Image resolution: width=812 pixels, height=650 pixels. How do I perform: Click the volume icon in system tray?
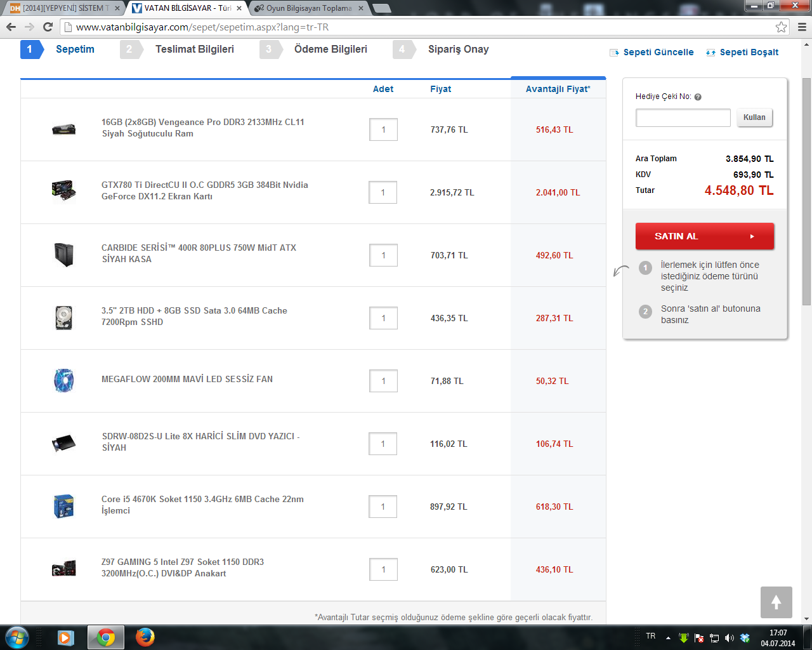[729, 638]
